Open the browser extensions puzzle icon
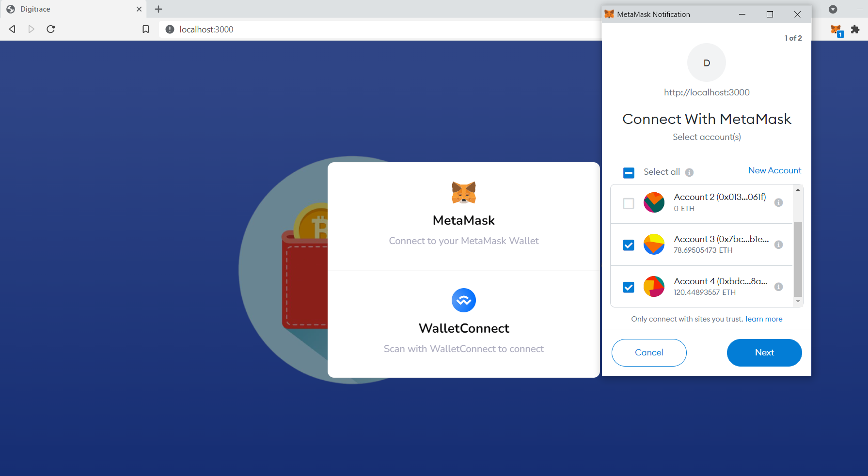 [x=855, y=30]
